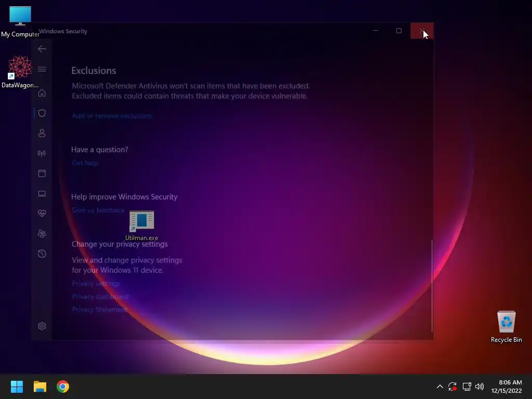This screenshot has width=532, height=399.
Task: Minimize the Windows Security window
Action: point(376,31)
